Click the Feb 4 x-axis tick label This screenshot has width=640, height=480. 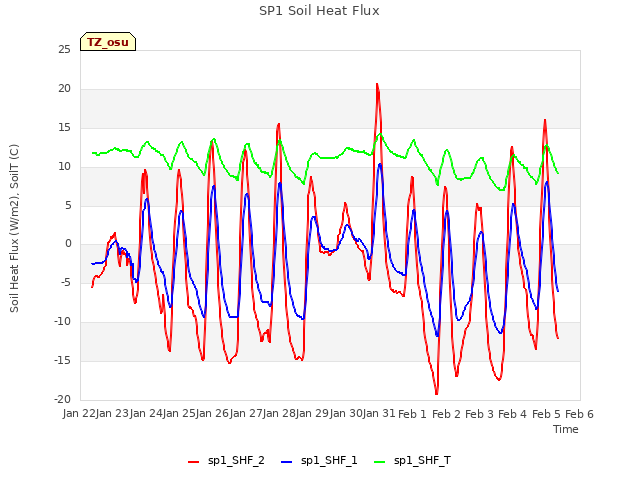coord(513,414)
